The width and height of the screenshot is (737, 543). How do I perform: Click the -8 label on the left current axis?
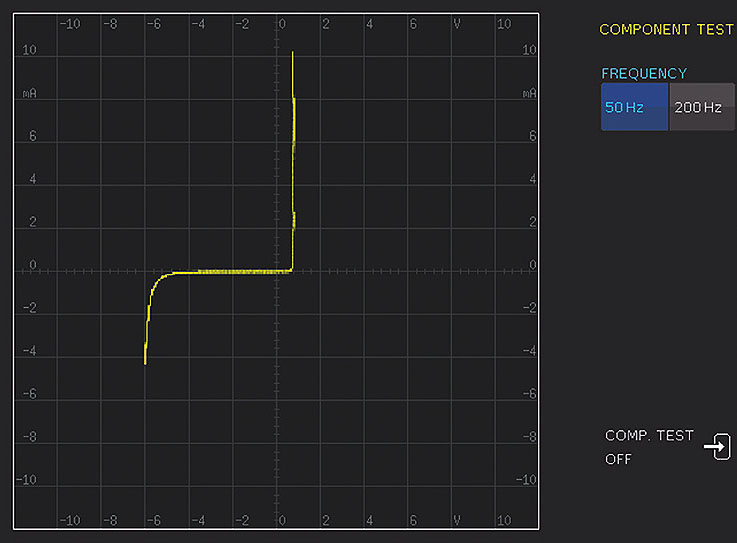point(30,436)
